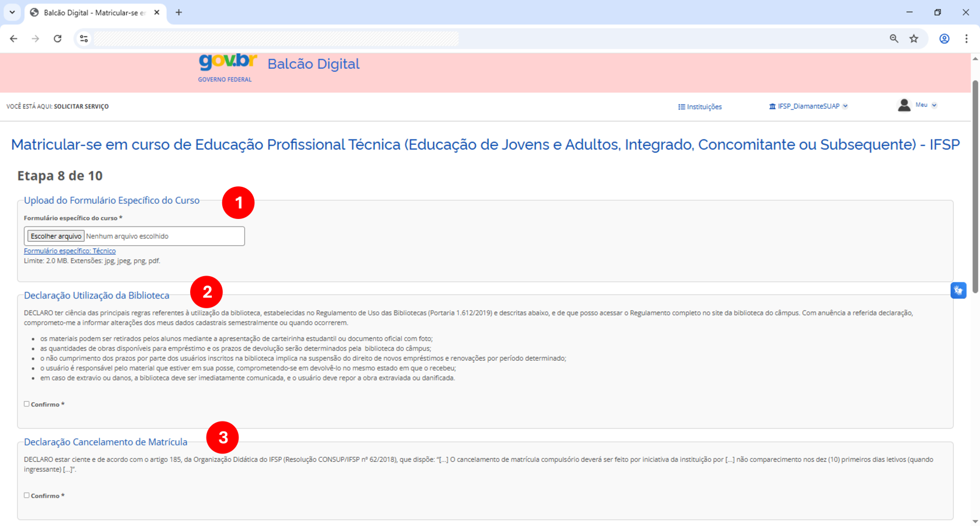Screen dimensions: 980x526
Task: Open the Formulário específico: Técnico link
Action: coord(69,250)
